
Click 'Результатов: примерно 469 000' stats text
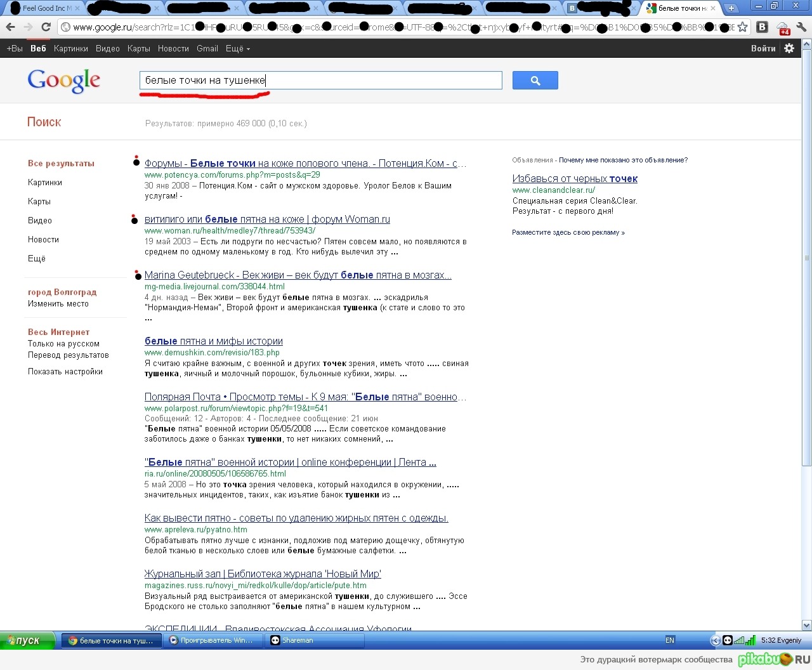click(225, 123)
